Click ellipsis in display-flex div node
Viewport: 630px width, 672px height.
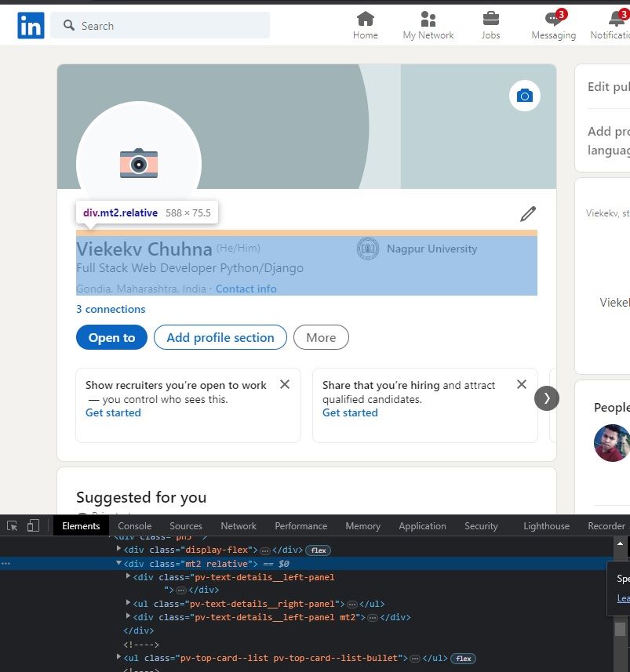tap(265, 550)
